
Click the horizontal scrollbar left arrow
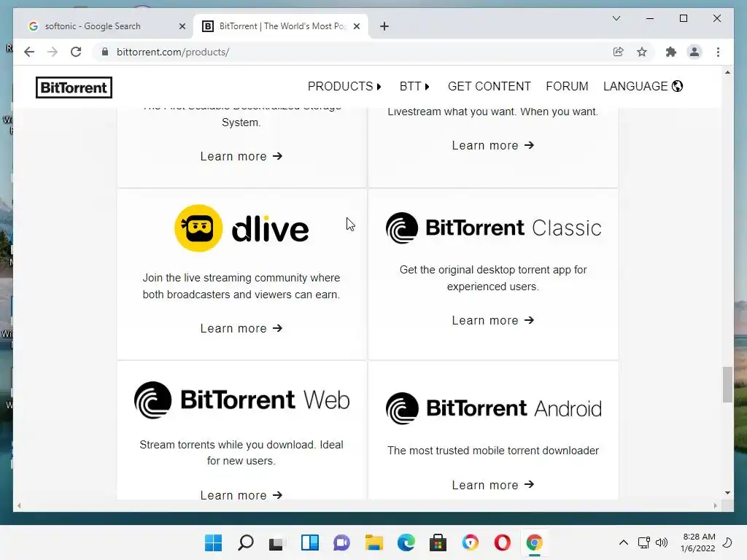coord(19,506)
